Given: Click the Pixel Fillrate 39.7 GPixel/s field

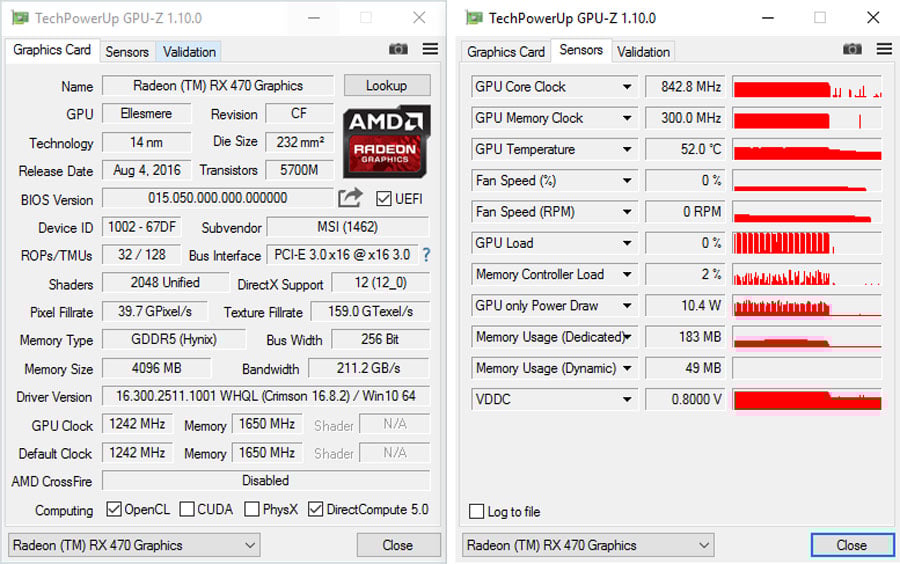Looking at the screenshot, I should point(155,312).
